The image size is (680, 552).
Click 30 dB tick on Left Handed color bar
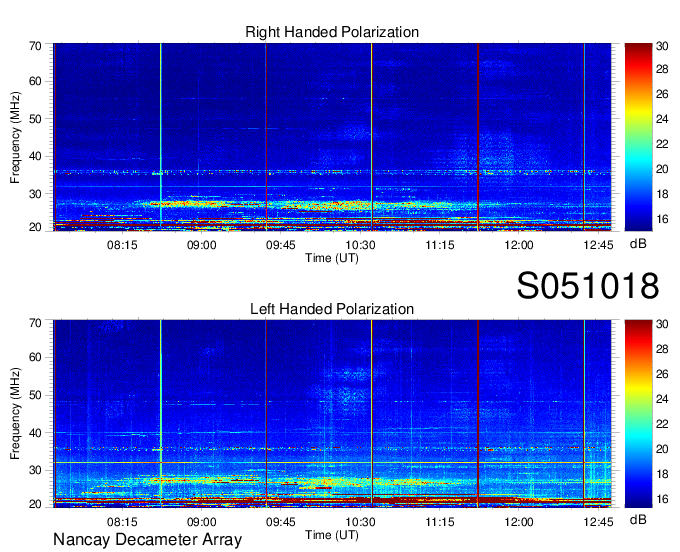pyautogui.click(x=662, y=323)
